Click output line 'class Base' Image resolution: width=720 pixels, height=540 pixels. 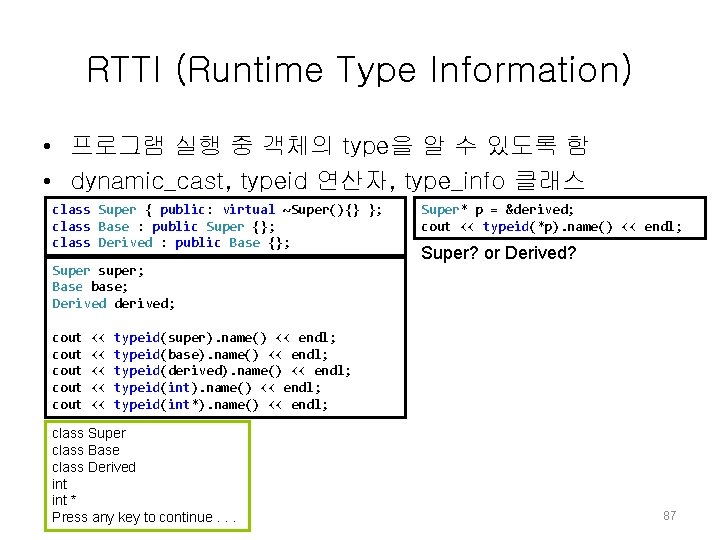point(86,450)
